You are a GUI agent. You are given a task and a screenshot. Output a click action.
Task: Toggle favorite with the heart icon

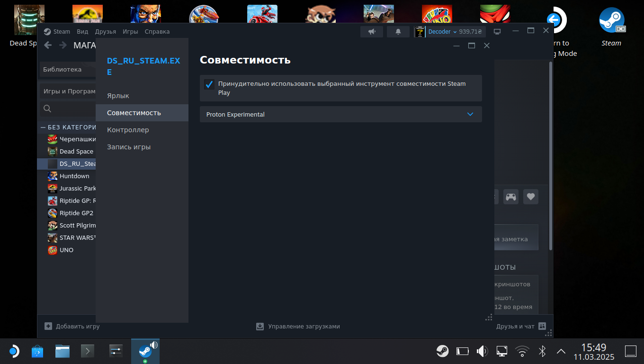[x=531, y=197]
